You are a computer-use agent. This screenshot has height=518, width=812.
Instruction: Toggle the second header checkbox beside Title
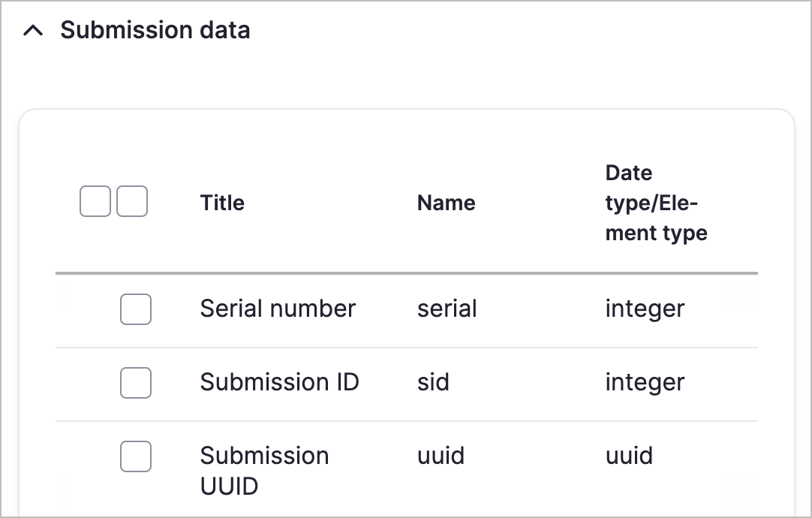point(132,202)
